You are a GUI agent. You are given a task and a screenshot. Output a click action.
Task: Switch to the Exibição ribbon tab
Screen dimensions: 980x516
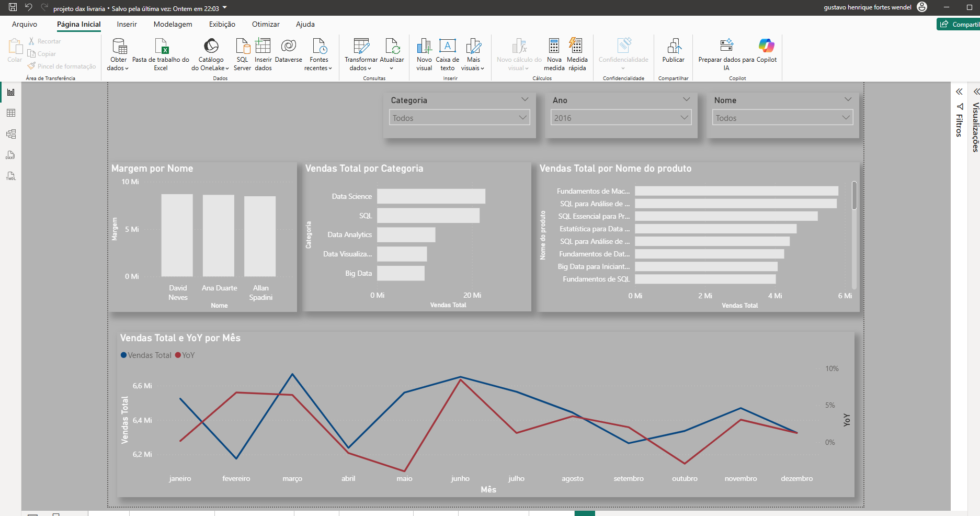(222, 24)
